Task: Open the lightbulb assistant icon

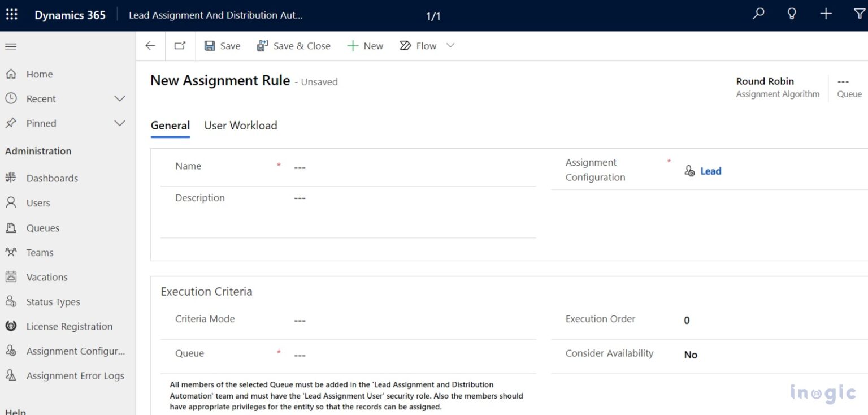Action: [792, 14]
